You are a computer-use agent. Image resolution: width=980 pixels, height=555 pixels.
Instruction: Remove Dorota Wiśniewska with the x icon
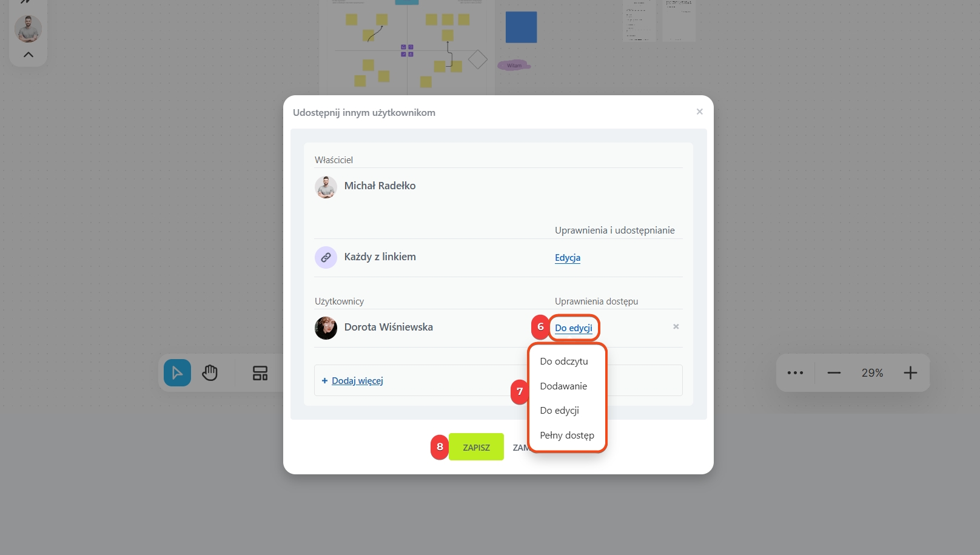click(x=676, y=326)
